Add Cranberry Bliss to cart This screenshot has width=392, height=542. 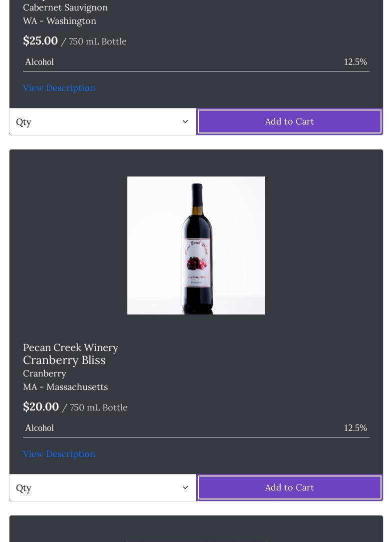click(289, 487)
